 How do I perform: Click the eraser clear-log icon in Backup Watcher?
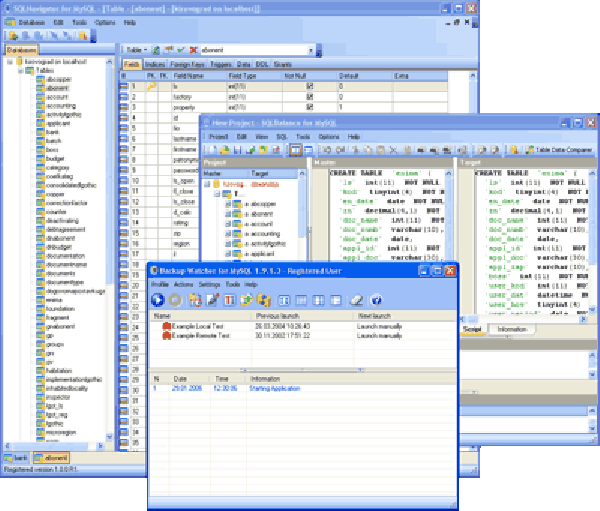pos(357,300)
